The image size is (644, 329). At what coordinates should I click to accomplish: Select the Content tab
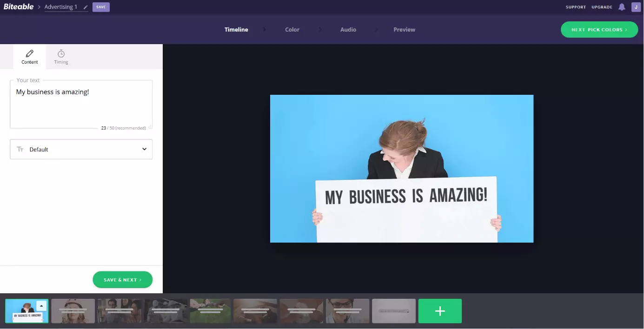[30, 57]
